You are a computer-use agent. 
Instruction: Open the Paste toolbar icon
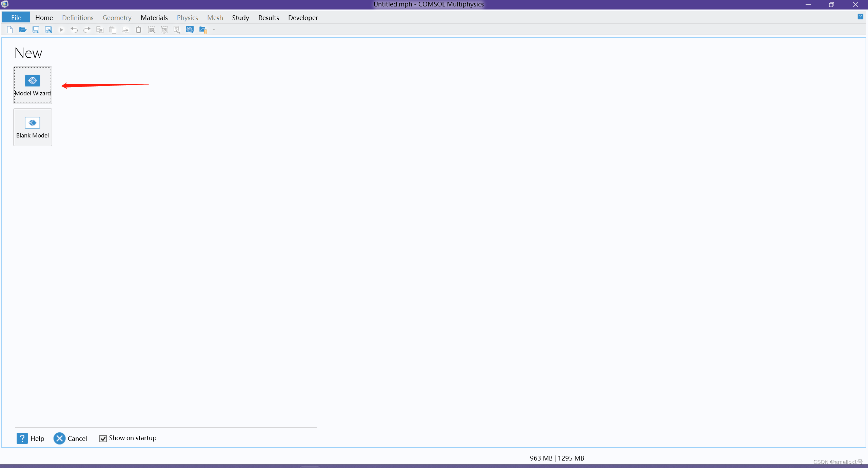112,30
